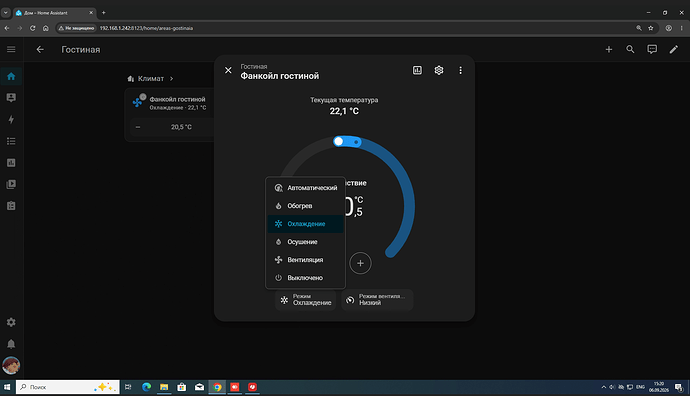690x396 pixels.
Task: Open the Chrome profile icon
Action: [668, 28]
